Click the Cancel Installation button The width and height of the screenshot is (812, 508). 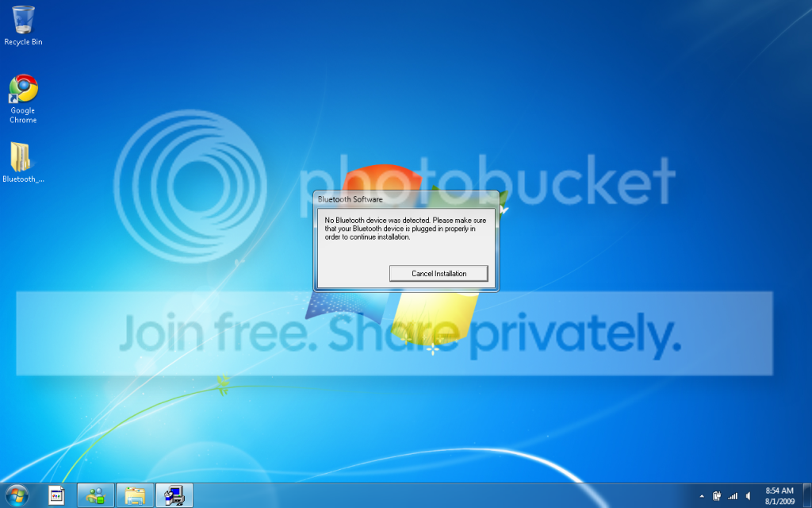click(439, 273)
